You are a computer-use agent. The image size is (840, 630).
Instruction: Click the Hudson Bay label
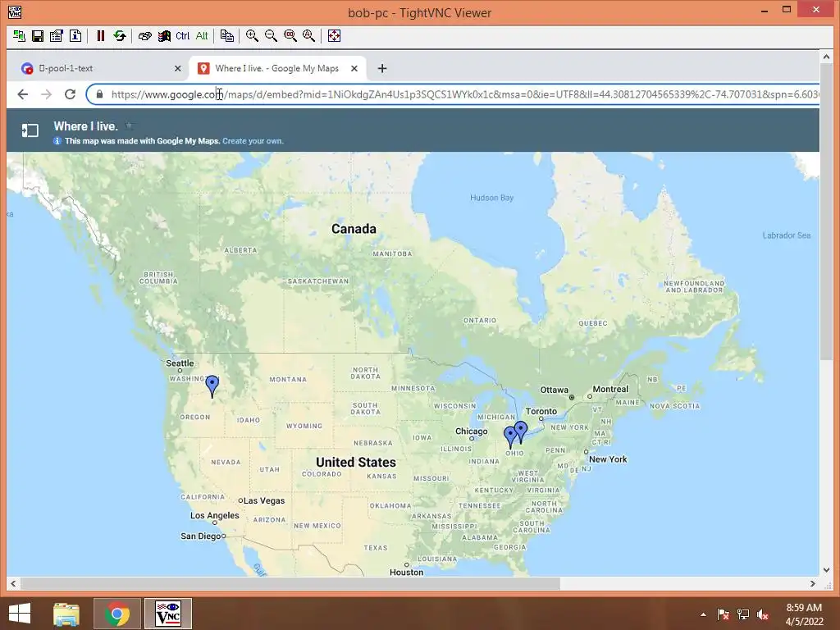(492, 198)
